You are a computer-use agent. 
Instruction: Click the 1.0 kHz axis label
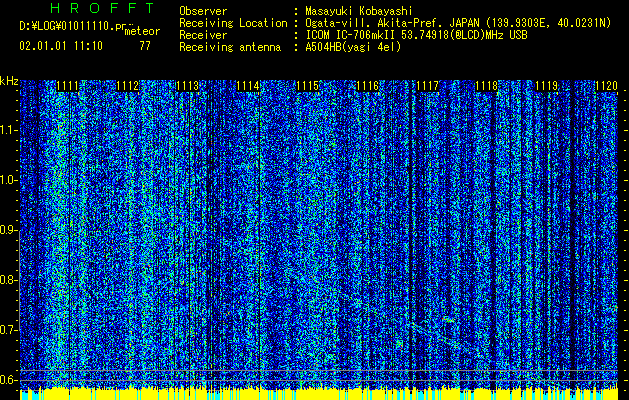click(x=9, y=180)
